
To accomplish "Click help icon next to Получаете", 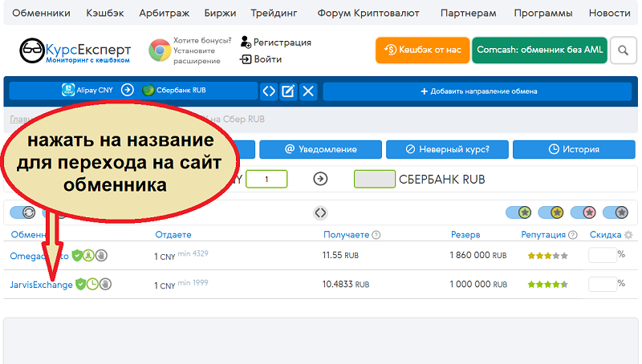I will click(x=376, y=235).
